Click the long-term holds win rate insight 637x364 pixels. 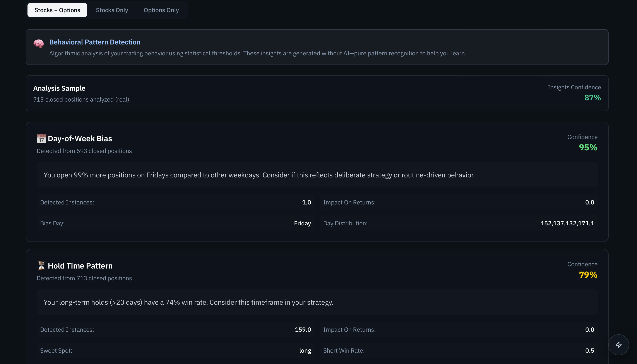pos(188,302)
